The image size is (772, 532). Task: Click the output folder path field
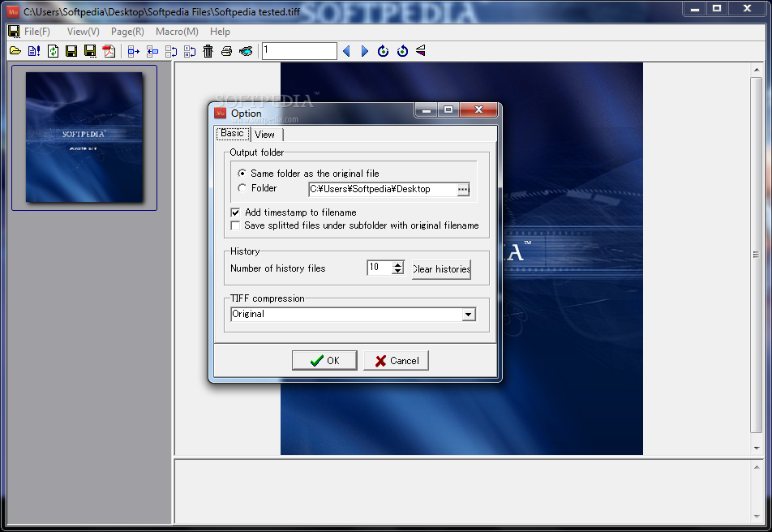(x=383, y=189)
